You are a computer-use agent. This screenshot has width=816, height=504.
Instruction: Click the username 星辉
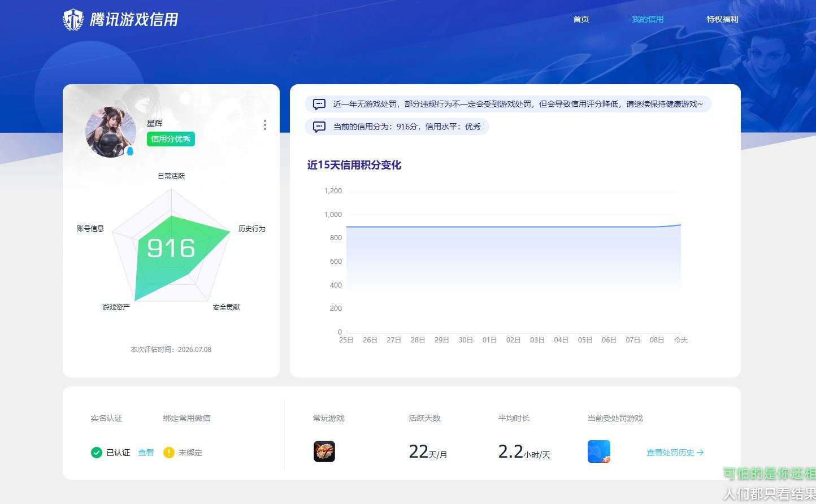(155, 123)
